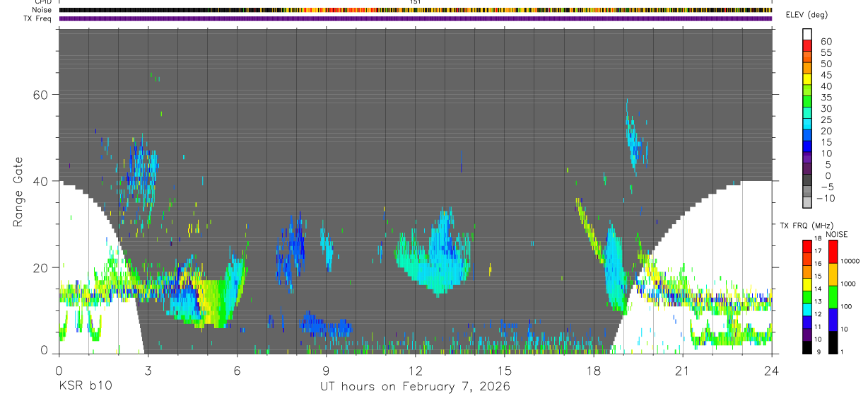
Task: Click the '6' tick on the UT hours axis
Action: pyautogui.click(x=237, y=369)
